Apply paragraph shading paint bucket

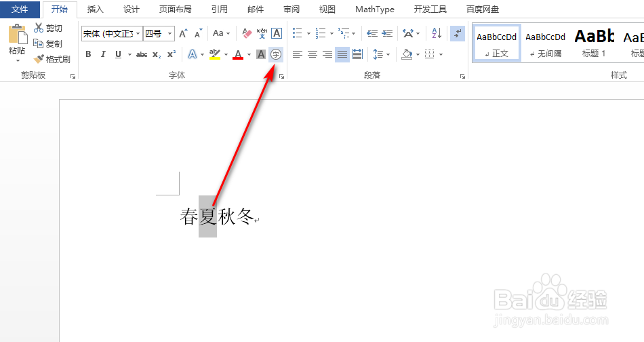point(407,54)
